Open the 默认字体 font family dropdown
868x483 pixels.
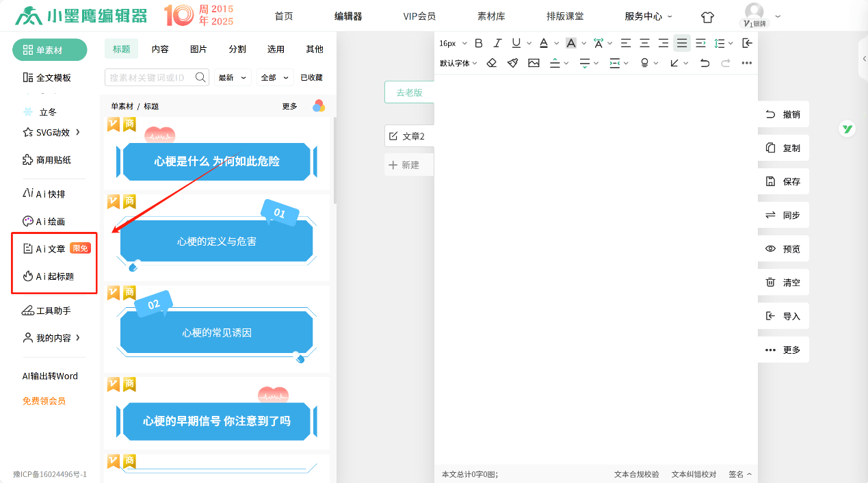pyautogui.click(x=458, y=63)
